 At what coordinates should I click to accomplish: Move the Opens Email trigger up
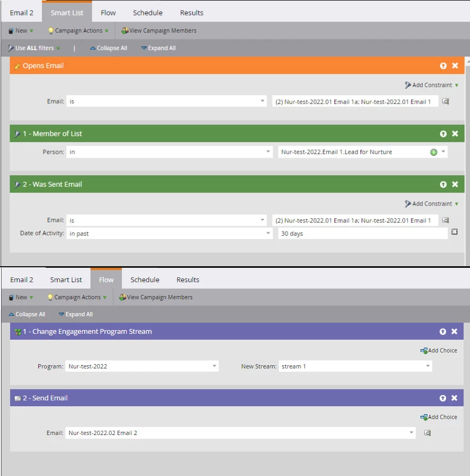[x=443, y=65]
